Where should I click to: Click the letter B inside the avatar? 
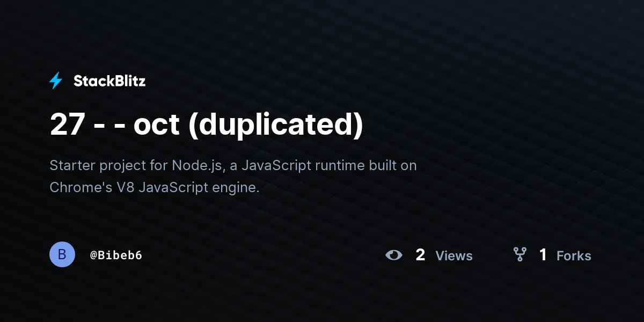click(x=62, y=254)
